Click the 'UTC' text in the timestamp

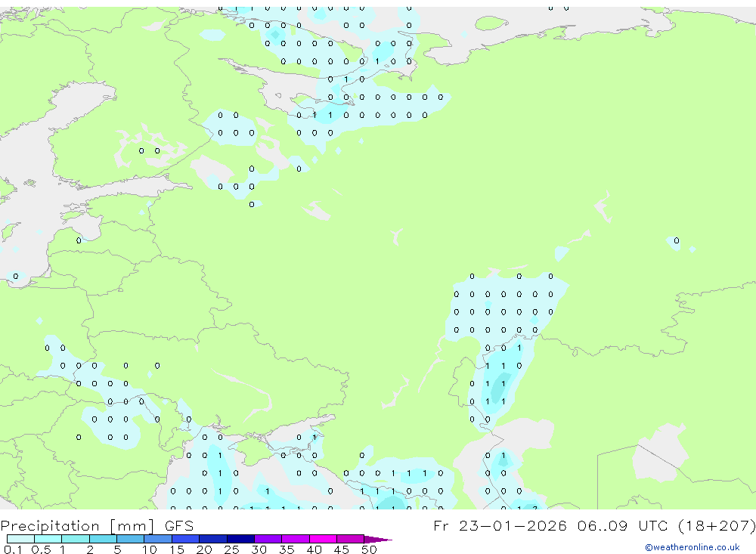point(654,525)
